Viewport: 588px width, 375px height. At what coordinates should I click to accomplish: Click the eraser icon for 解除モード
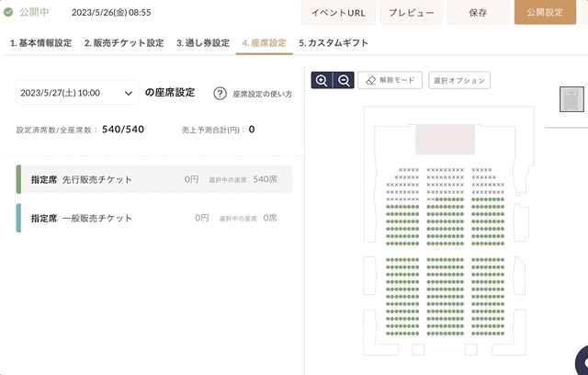point(370,80)
